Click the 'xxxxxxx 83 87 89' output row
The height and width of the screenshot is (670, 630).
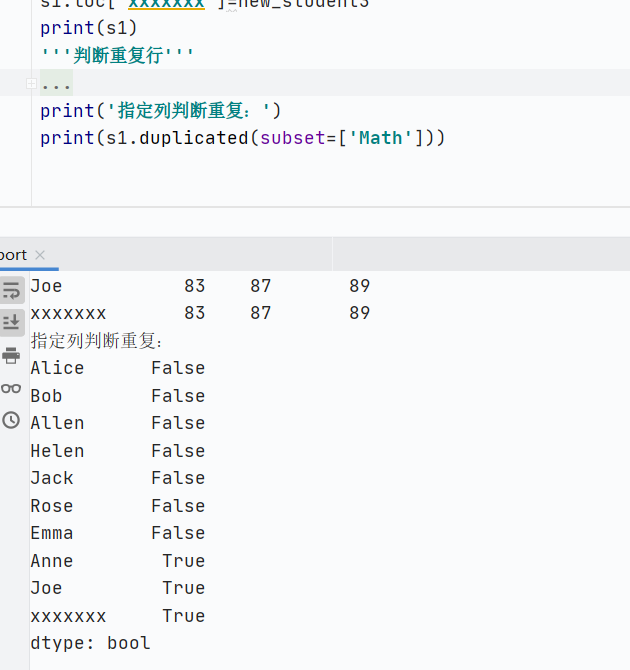click(x=200, y=313)
